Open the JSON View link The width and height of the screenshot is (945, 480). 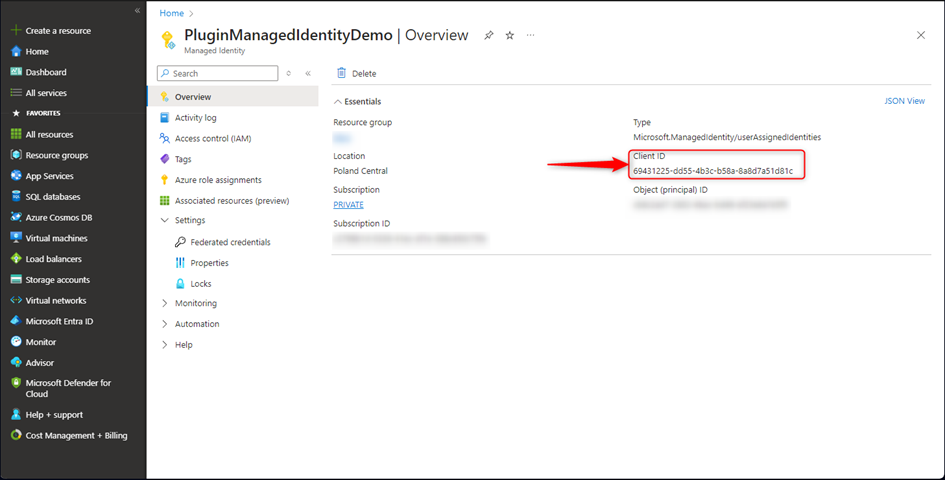click(x=904, y=101)
